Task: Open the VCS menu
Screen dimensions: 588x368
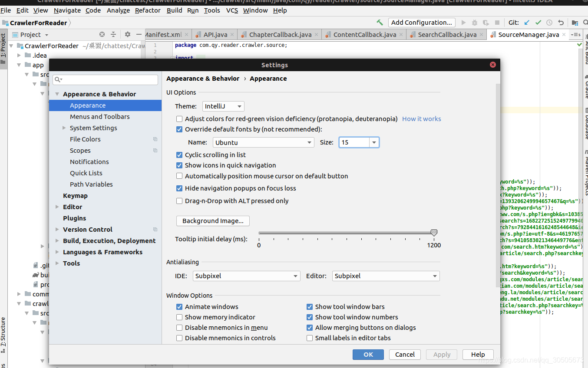Action: pyautogui.click(x=232, y=10)
